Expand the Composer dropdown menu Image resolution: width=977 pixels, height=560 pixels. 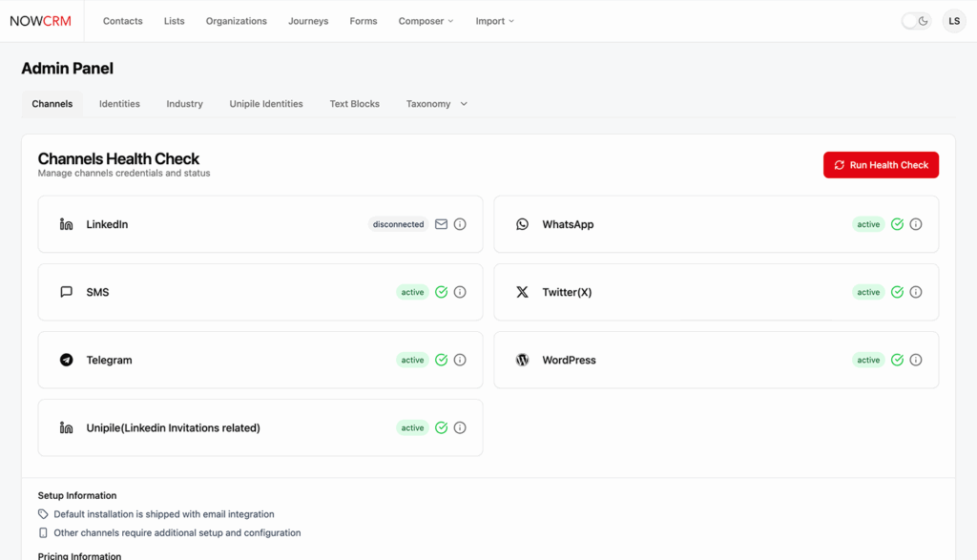[426, 21]
